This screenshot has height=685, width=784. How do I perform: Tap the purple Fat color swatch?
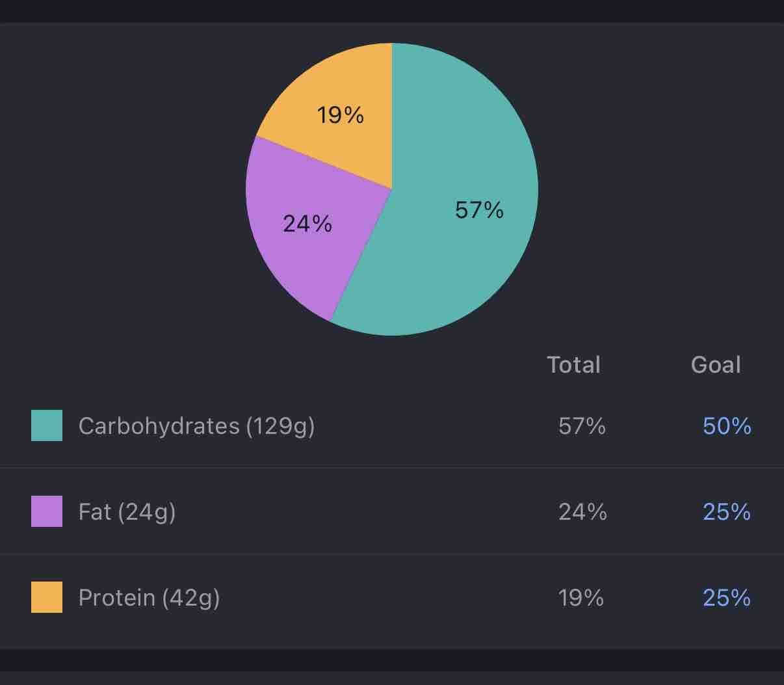click(x=47, y=511)
